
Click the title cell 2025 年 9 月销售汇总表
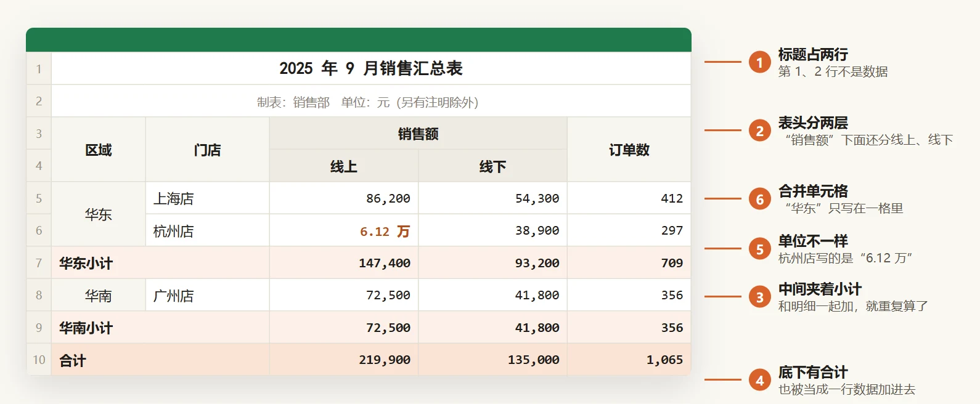[371, 68]
